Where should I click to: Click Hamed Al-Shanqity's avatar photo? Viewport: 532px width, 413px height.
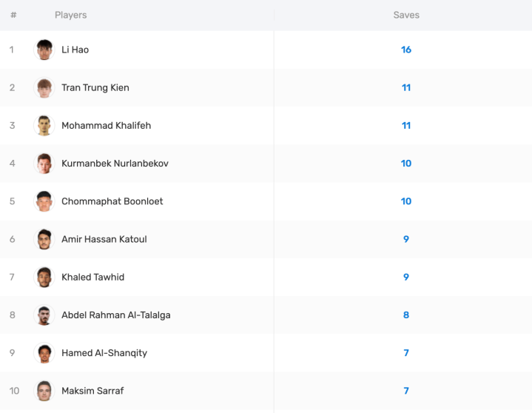44,353
